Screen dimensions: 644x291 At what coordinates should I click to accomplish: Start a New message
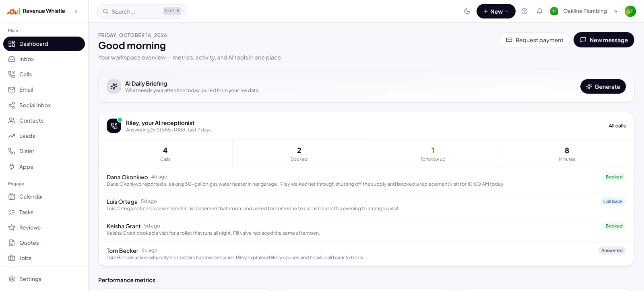(x=604, y=40)
